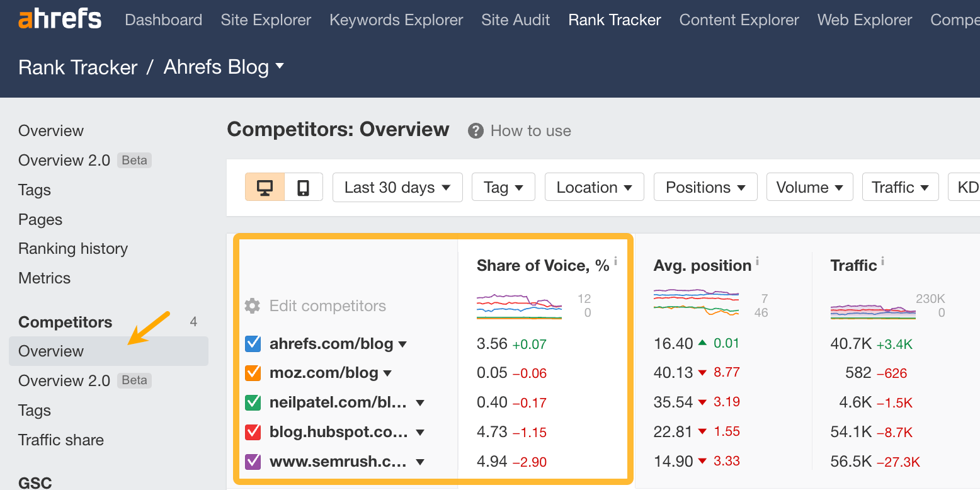Click the ahrefs logo
Image resolution: width=980 pixels, height=490 pixels.
click(x=59, y=20)
